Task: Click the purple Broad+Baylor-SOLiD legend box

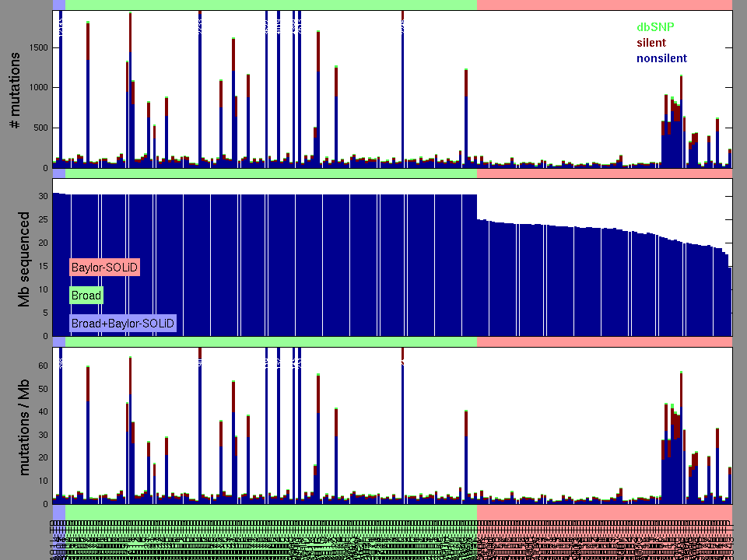Action: tap(123, 324)
